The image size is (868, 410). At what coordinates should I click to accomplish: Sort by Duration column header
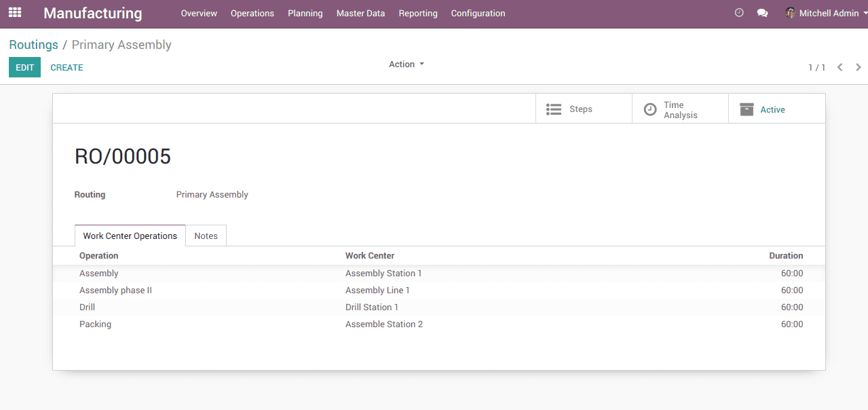coord(786,256)
